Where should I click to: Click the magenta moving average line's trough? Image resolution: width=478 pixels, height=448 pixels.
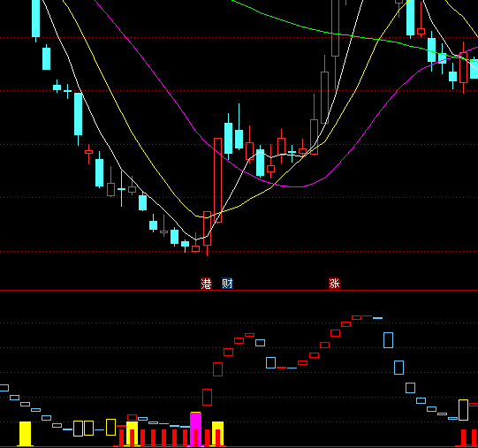[x=294, y=186]
